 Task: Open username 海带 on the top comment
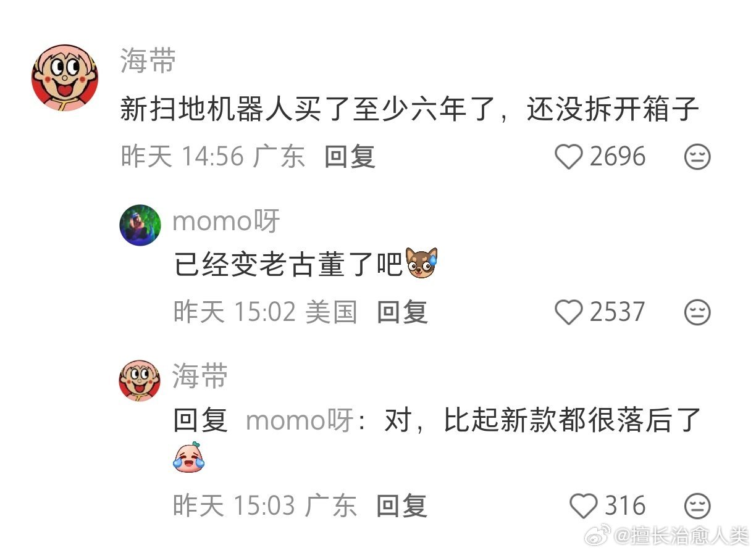point(148,62)
